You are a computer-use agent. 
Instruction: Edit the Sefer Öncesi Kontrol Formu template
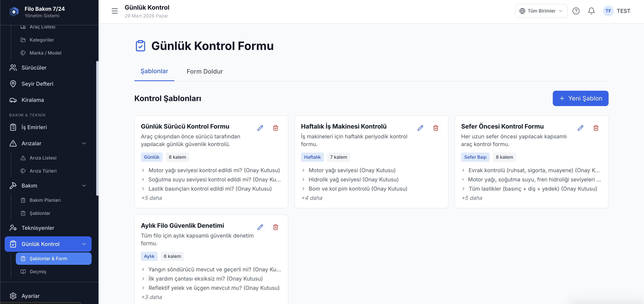click(x=580, y=128)
